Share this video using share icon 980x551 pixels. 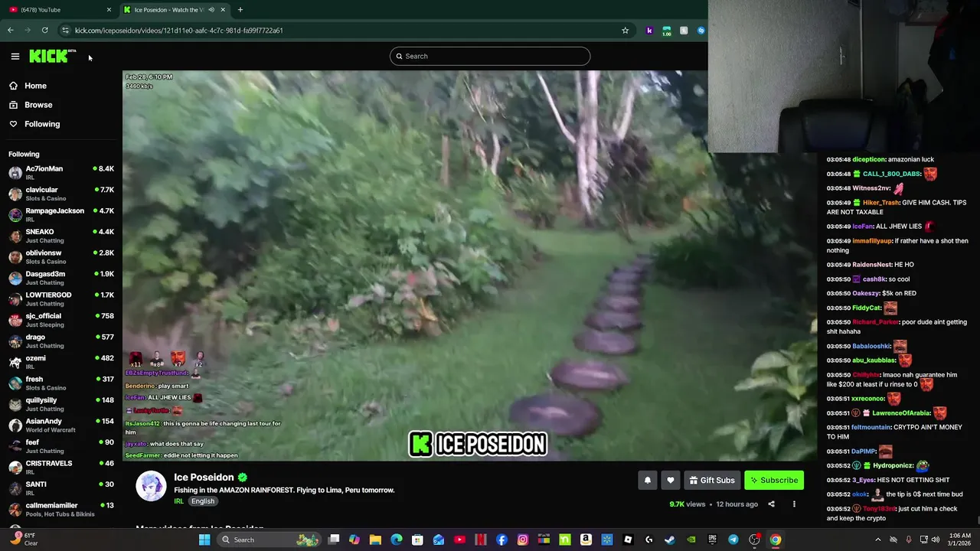(x=771, y=504)
